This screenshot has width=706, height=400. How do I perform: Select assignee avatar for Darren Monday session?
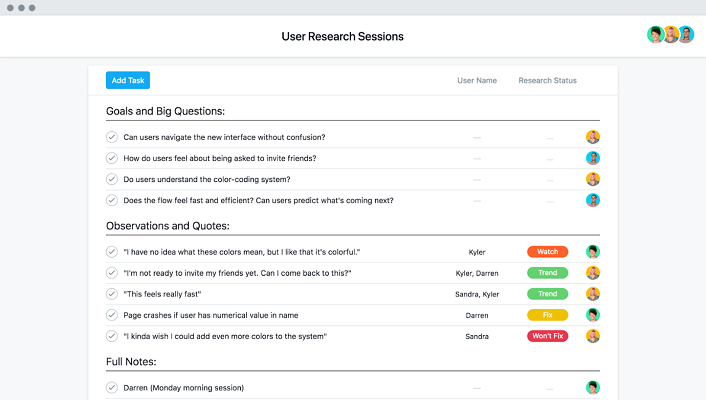pos(593,387)
